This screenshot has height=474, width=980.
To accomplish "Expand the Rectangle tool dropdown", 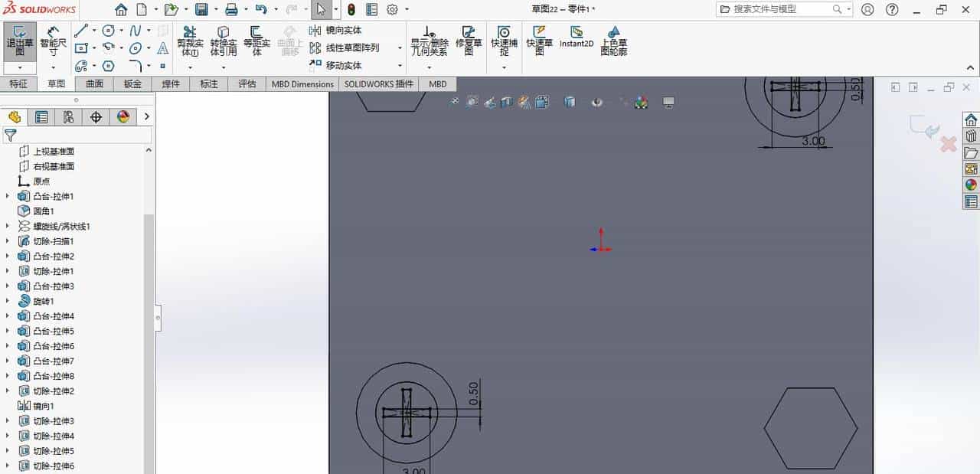I will [x=94, y=47].
